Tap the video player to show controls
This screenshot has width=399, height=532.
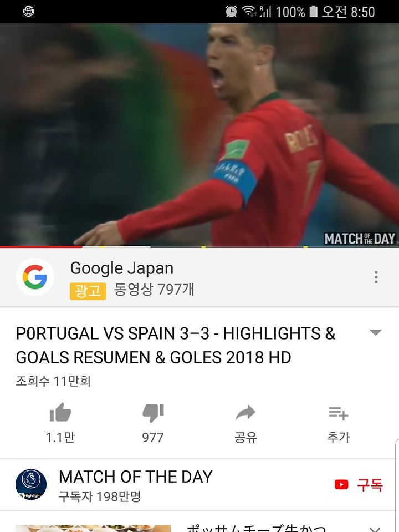pyautogui.click(x=199, y=134)
